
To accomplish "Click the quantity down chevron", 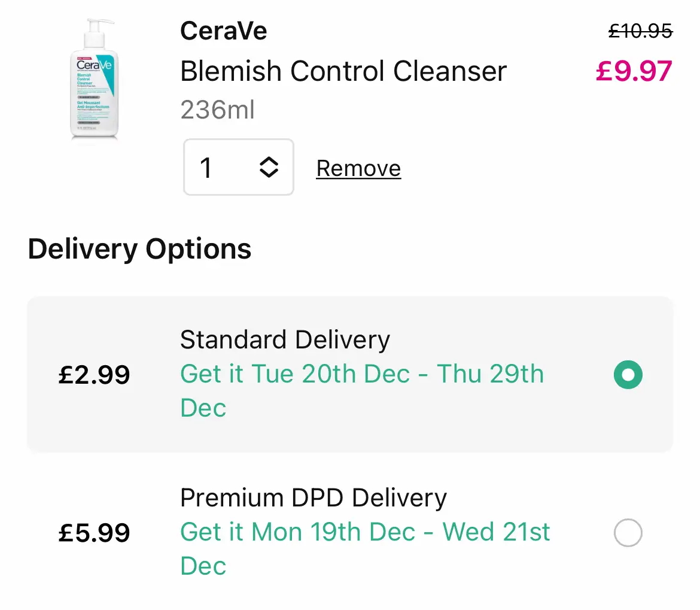I will [269, 174].
